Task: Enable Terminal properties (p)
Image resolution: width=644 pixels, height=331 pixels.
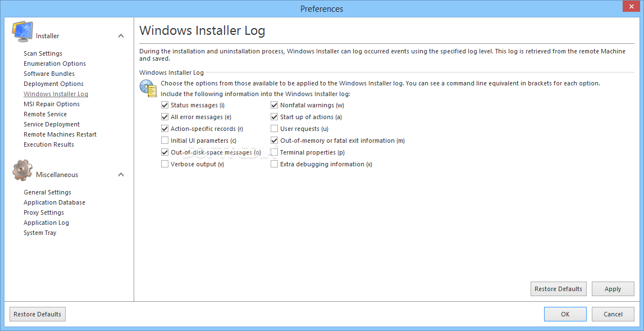Action: [x=275, y=152]
